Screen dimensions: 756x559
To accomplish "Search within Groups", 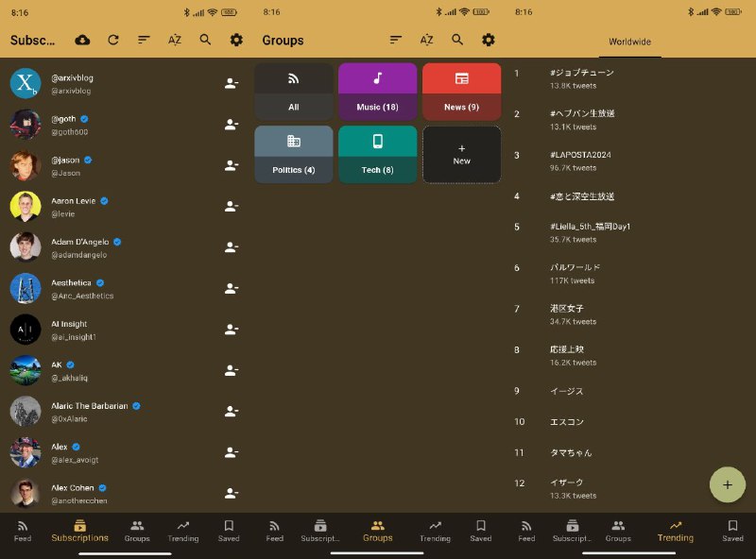I will click(x=456, y=41).
